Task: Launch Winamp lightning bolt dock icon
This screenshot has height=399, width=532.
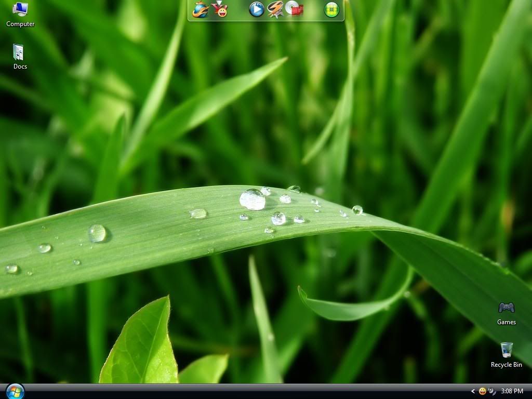Action: point(275,9)
